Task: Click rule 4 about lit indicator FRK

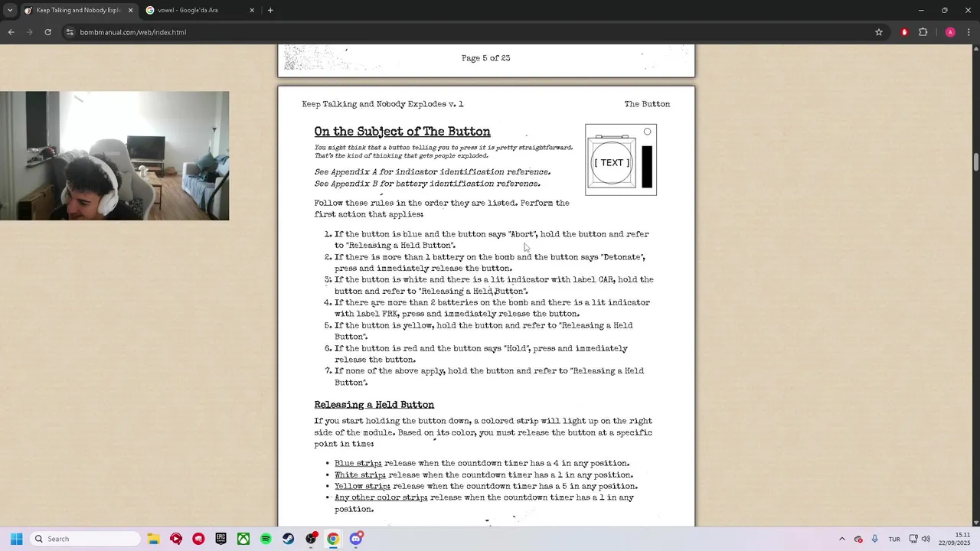Action: 492,308
